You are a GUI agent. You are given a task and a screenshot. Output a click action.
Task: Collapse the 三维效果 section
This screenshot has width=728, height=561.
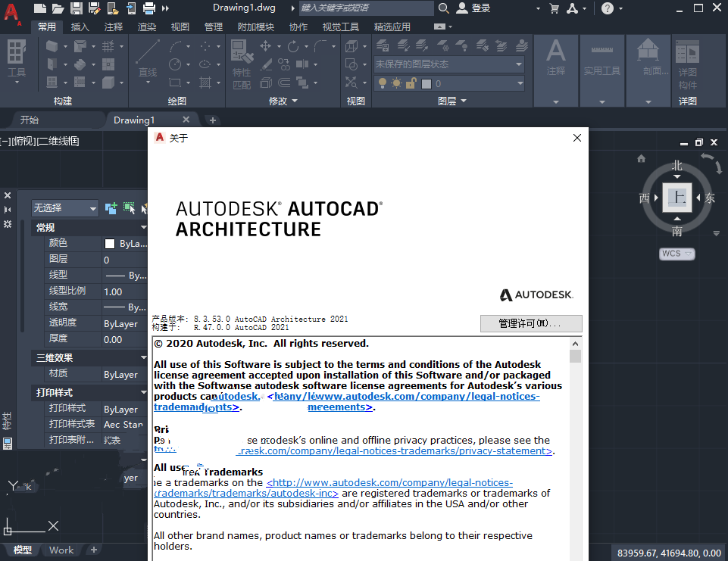pyautogui.click(x=143, y=357)
